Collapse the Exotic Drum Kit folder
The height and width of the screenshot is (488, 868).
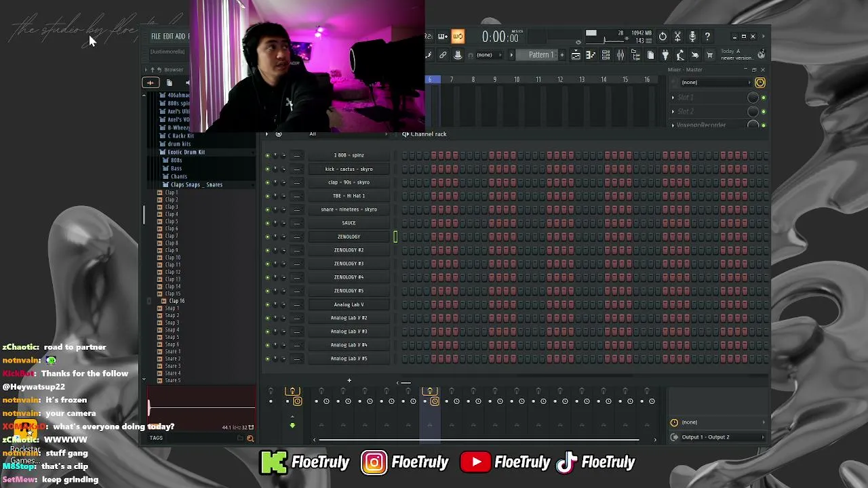(x=185, y=152)
